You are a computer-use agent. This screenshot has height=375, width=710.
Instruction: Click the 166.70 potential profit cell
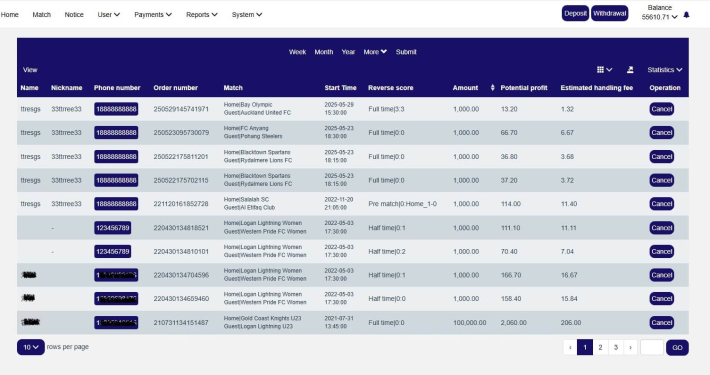coord(511,275)
